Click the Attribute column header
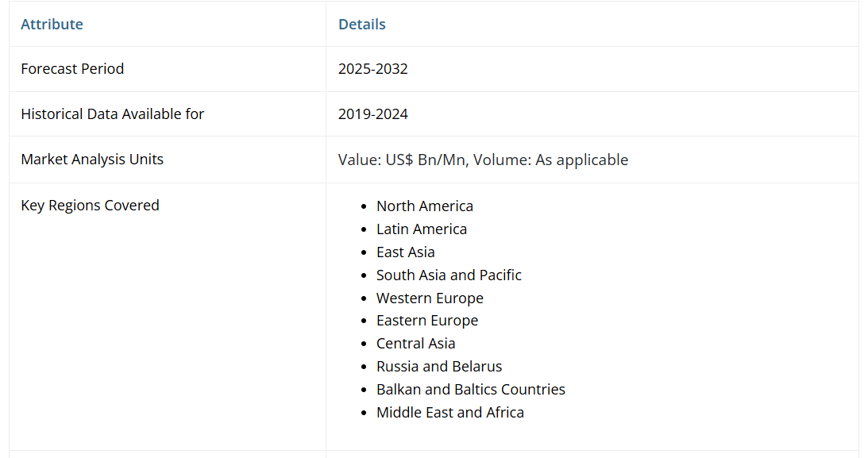 (x=52, y=24)
